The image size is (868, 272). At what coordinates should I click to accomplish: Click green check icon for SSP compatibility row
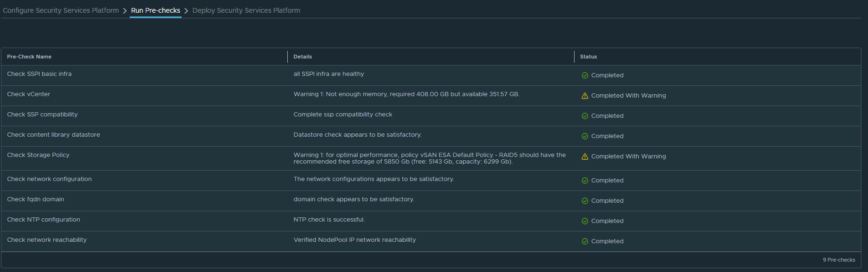584,116
